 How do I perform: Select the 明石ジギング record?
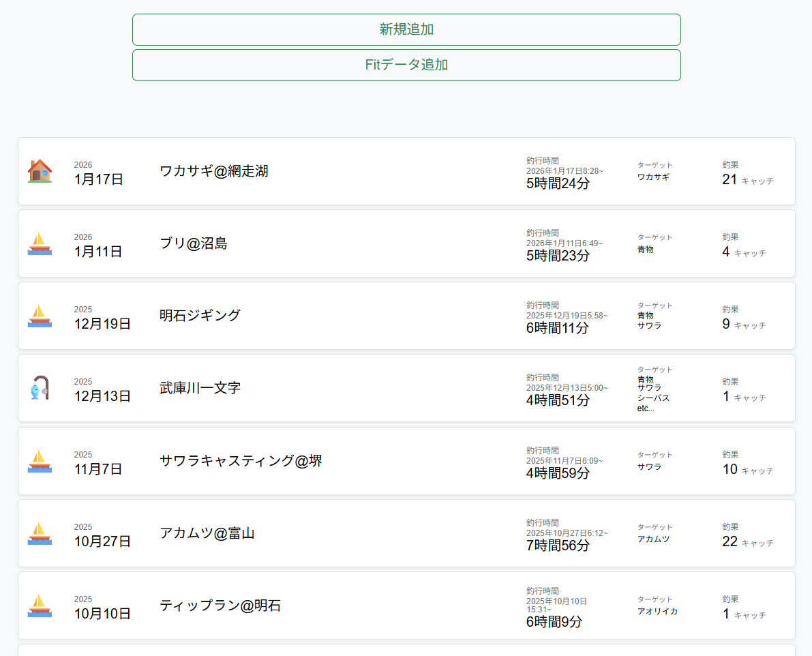[x=200, y=316]
